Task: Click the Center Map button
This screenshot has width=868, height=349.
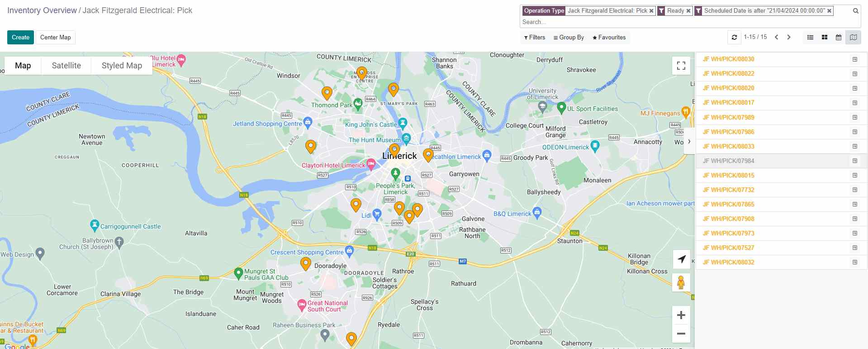Action: click(55, 38)
